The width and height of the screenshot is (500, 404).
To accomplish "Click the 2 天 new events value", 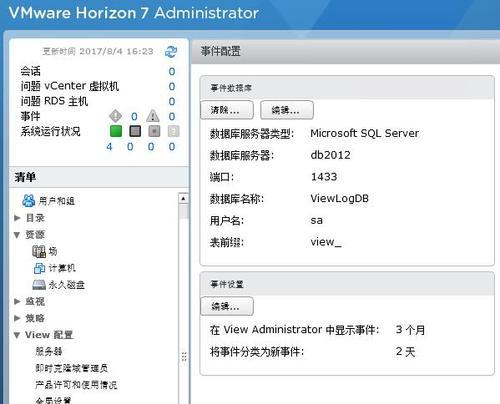I will (405, 351).
